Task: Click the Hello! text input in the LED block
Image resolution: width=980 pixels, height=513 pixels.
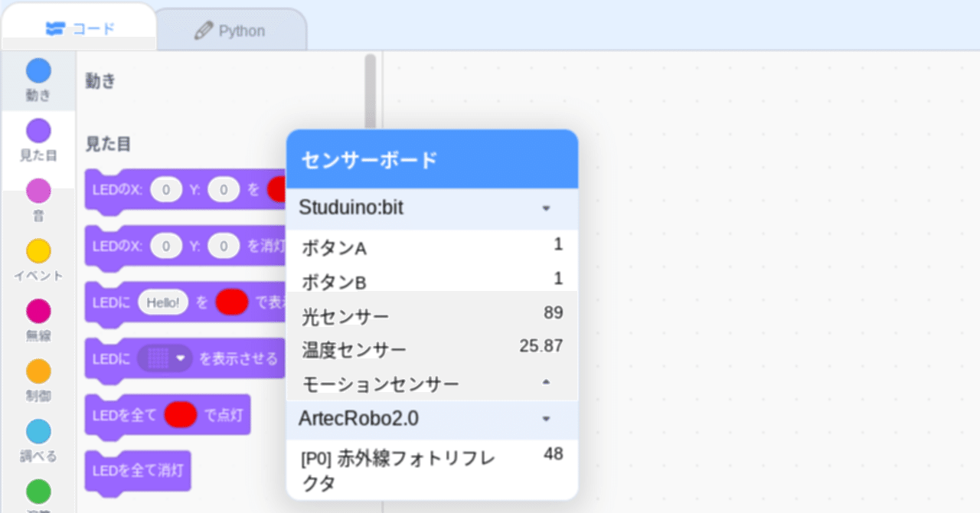Action: [163, 302]
